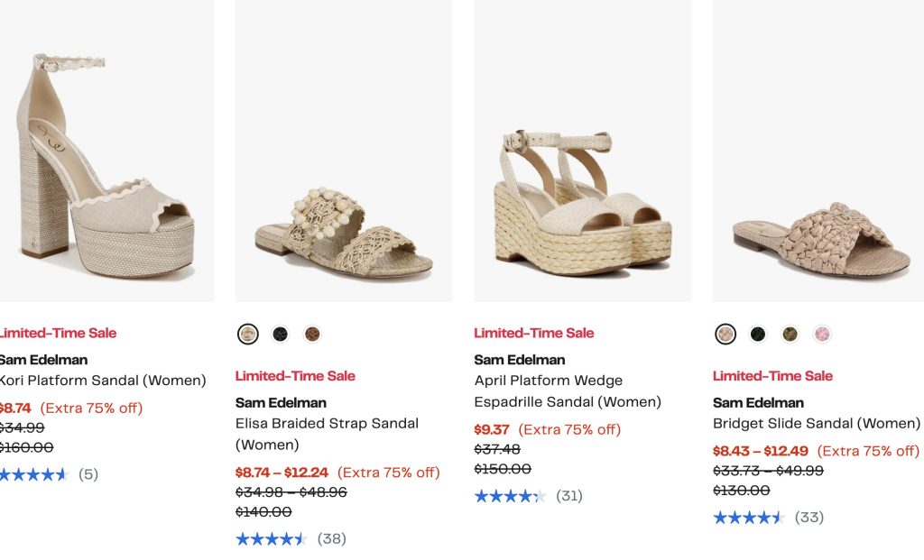Screen dimensions: 924x560
Task: Choose beige swatch for Bridget Slide Sandal
Action: (x=725, y=335)
